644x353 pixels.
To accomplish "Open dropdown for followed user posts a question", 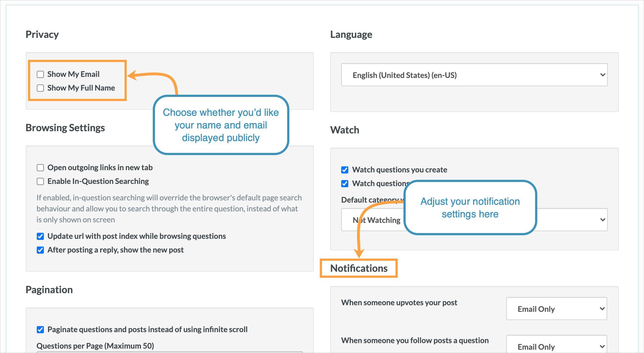I will click(556, 346).
